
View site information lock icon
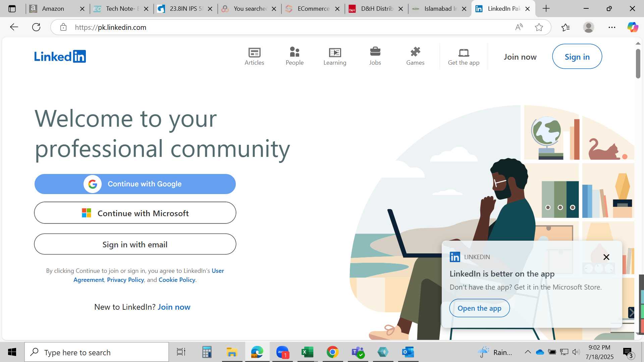63,27
